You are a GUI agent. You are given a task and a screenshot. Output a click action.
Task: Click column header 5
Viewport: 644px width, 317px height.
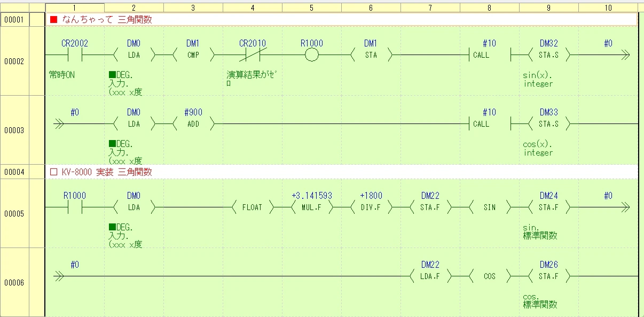pyautogui.click(x=312, y=7)
